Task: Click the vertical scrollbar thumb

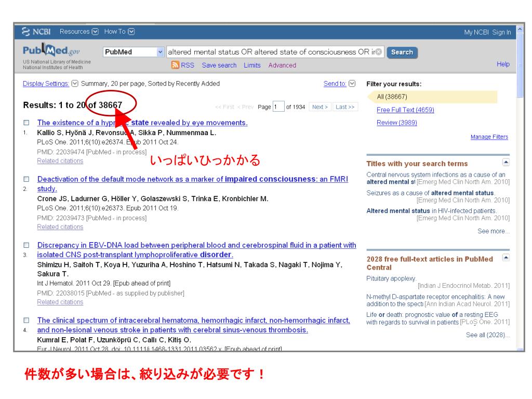Action: pyautogui.click(x=520, y=65)
